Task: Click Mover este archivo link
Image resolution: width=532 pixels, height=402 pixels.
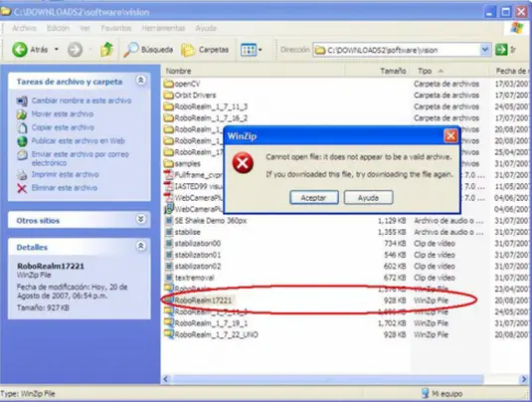Action: pos(63,114)
